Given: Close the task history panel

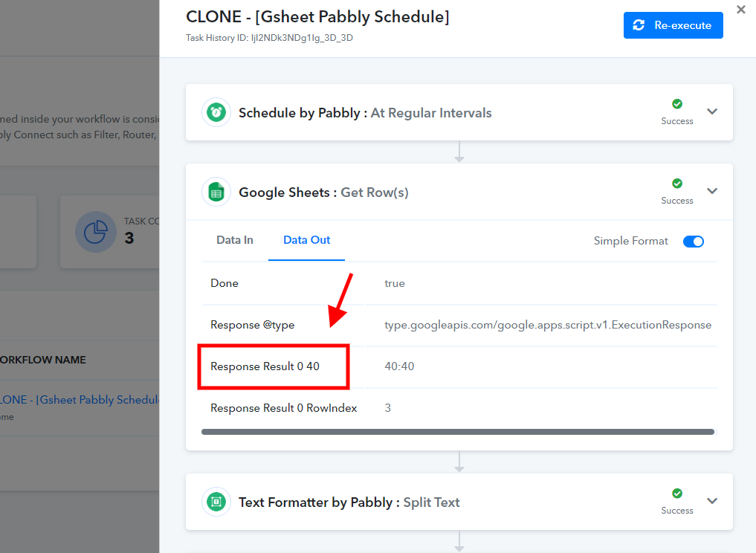Looking at the screenshot, I should [741, 10].
